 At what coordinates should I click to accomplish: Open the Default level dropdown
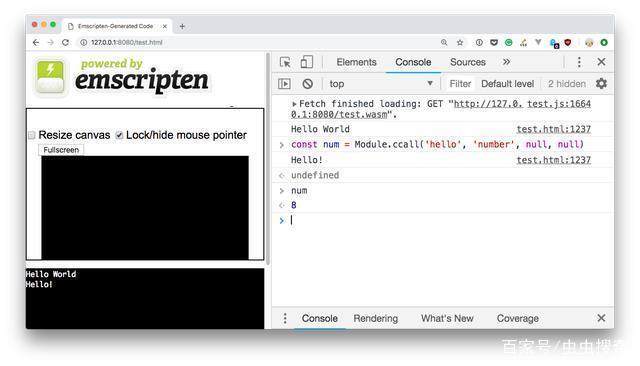point(507,84)
